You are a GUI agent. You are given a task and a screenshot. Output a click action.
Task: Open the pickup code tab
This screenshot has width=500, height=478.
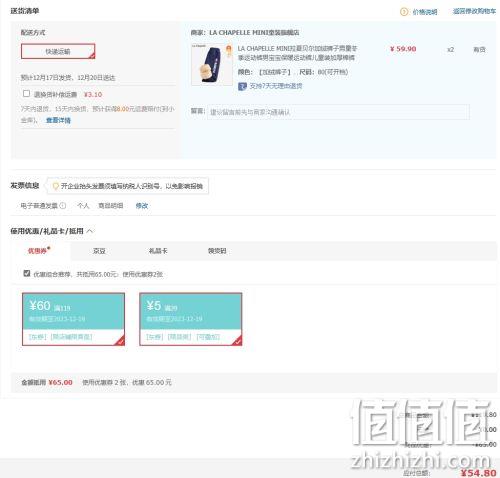(x=217, y=251)
